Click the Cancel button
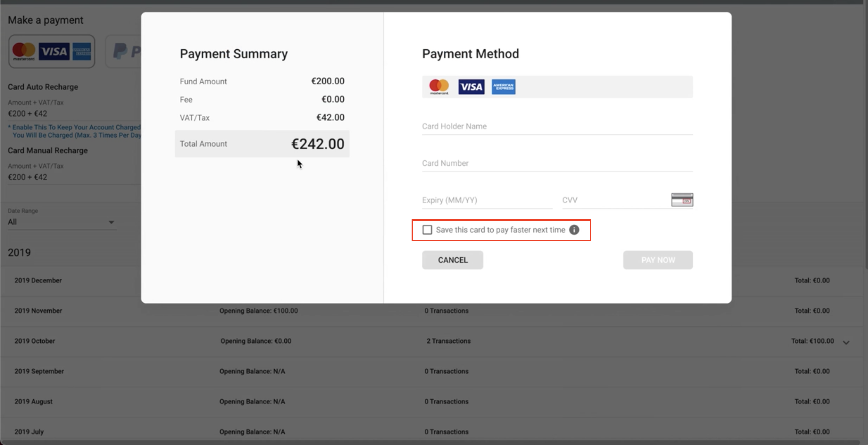Viewport: 868px width, 445px height. pyautogui.click(x=452, y=260)
